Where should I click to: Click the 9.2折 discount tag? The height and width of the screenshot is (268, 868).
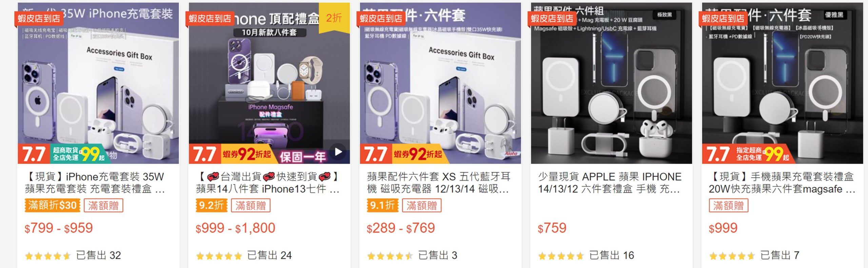pos(211,205)
